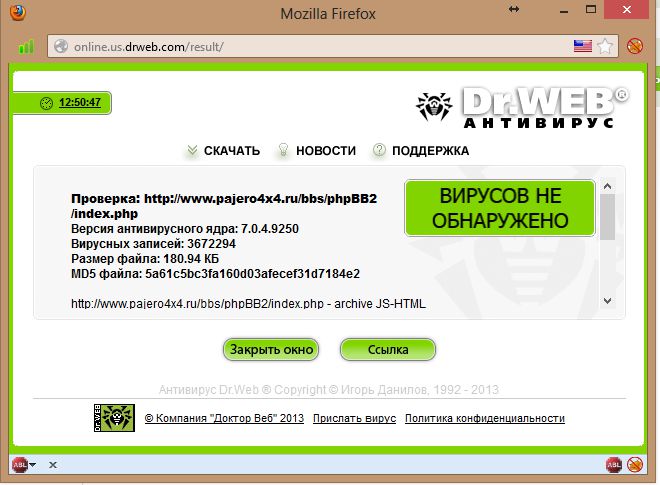Click the Проверка pajero4x4.ru URL text
Viewport: 660px width, 485px height.
(x=224, y=206)
